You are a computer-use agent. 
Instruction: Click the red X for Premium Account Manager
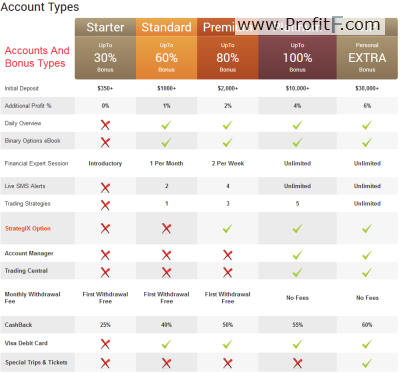click(228, 255)
